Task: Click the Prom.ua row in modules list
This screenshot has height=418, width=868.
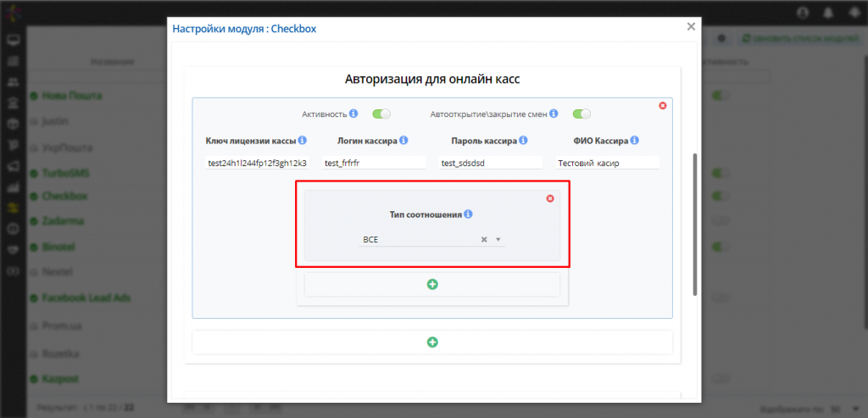Action: pos(61,326)
